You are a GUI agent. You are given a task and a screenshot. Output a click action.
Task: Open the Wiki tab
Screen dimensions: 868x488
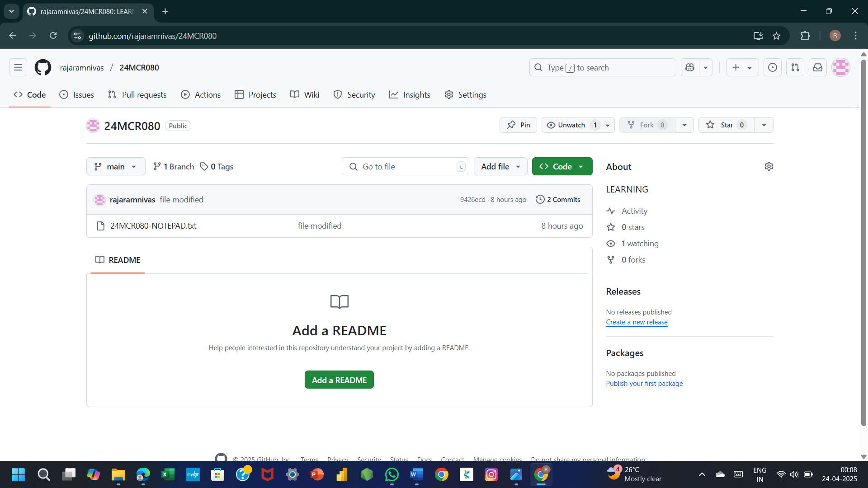click(x=305, y=94)
